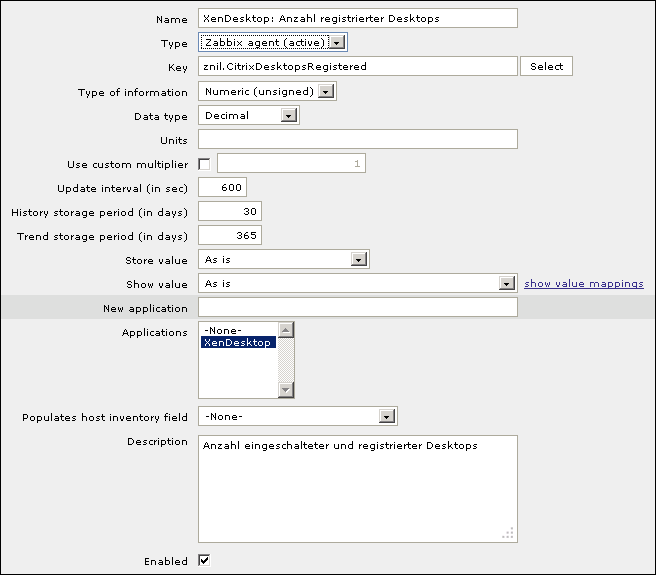Enable the Use custom multiplier checkbox
656x575 pixels.
pos(205,164)
